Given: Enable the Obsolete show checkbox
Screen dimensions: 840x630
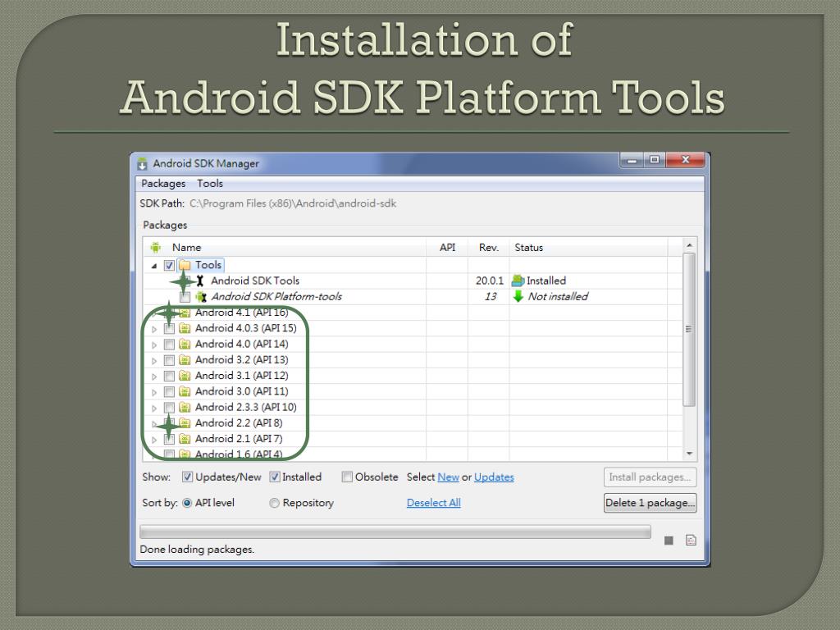Looking at the screenshot, I should (347, 477).
